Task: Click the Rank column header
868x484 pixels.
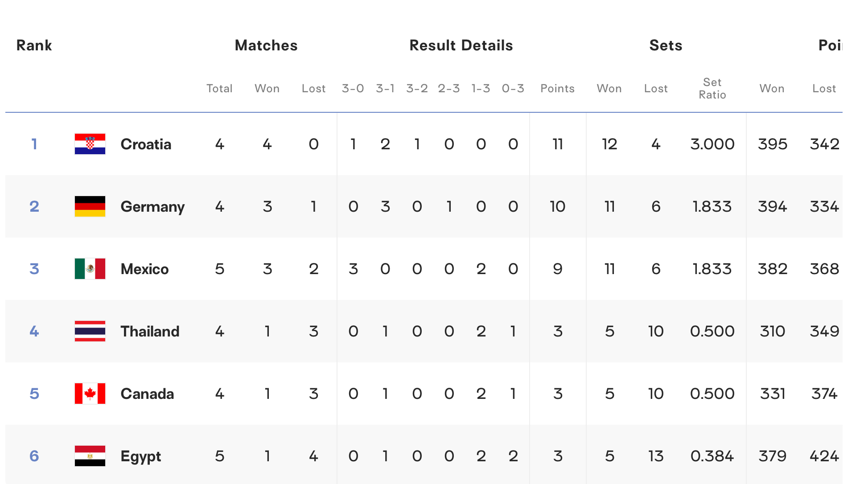Action: tap(34, 45)
